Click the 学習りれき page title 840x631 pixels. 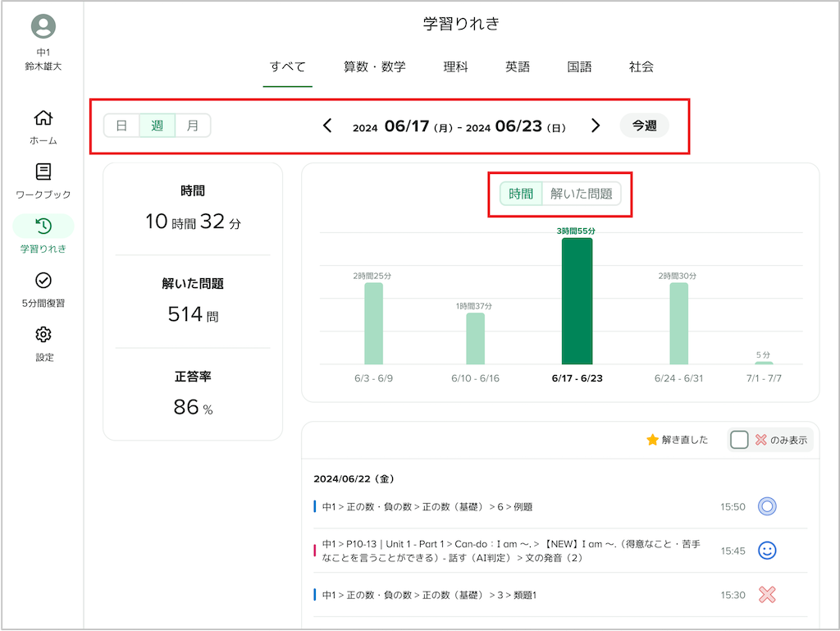(461, 24)
